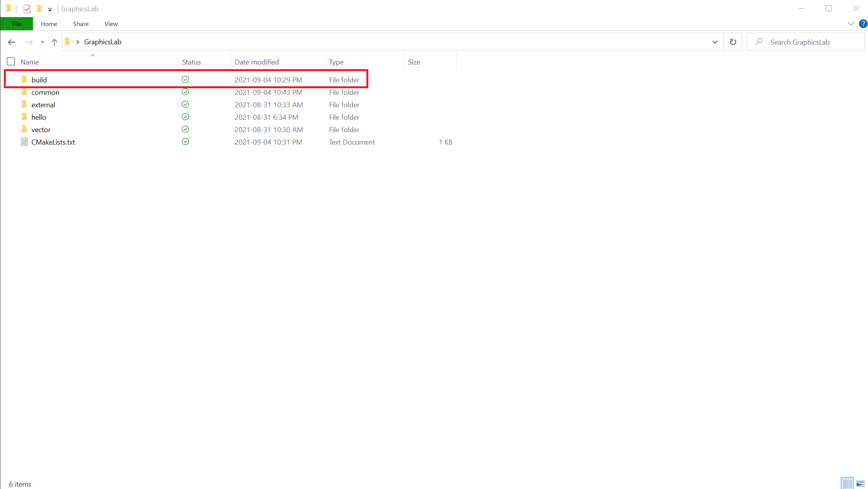Switch to Large icons view in status bar
Viewport: 868px width, 489px height.
point(860,483)
